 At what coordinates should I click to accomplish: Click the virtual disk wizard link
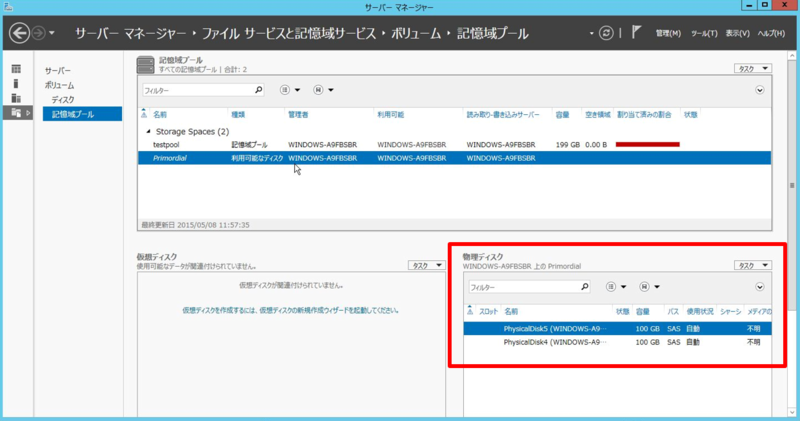(290, 310)
